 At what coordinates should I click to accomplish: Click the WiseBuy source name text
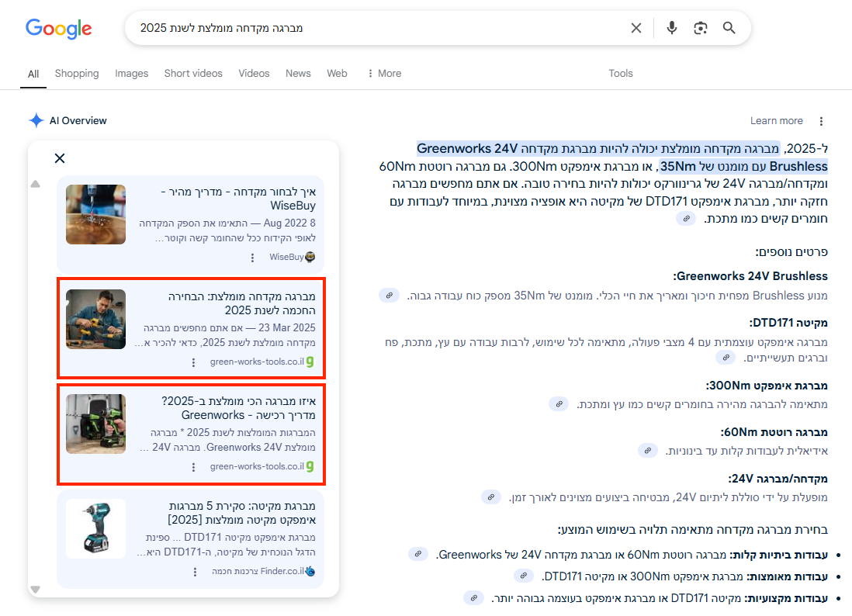pos(286,257)
